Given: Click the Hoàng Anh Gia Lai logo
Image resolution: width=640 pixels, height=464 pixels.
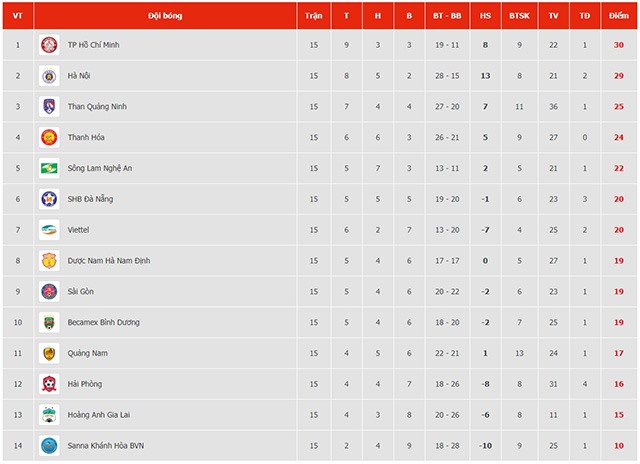Looking at the screenshot, I should [49, 415].
